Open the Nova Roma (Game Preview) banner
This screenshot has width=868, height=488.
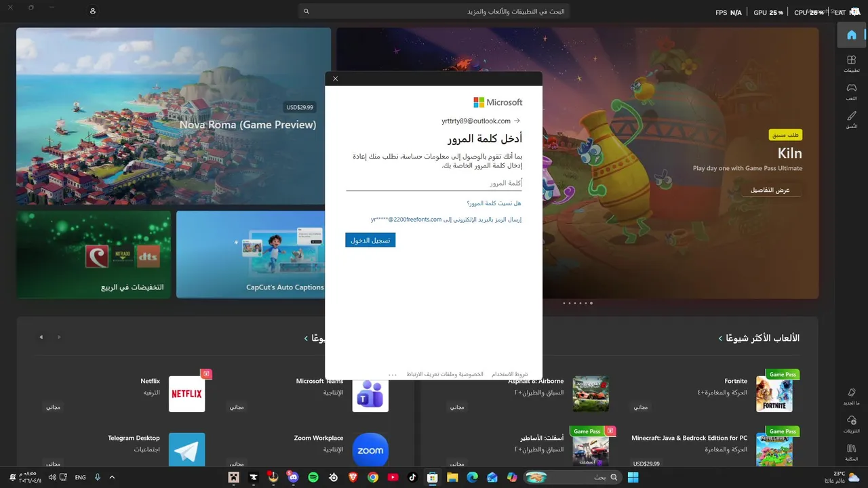(x=174, y=116)
